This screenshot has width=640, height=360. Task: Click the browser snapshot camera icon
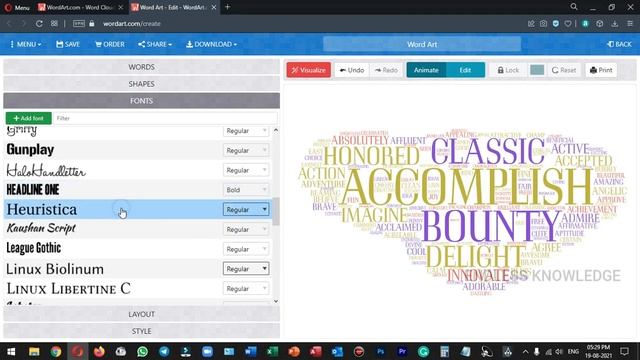[x=543, y=24]
